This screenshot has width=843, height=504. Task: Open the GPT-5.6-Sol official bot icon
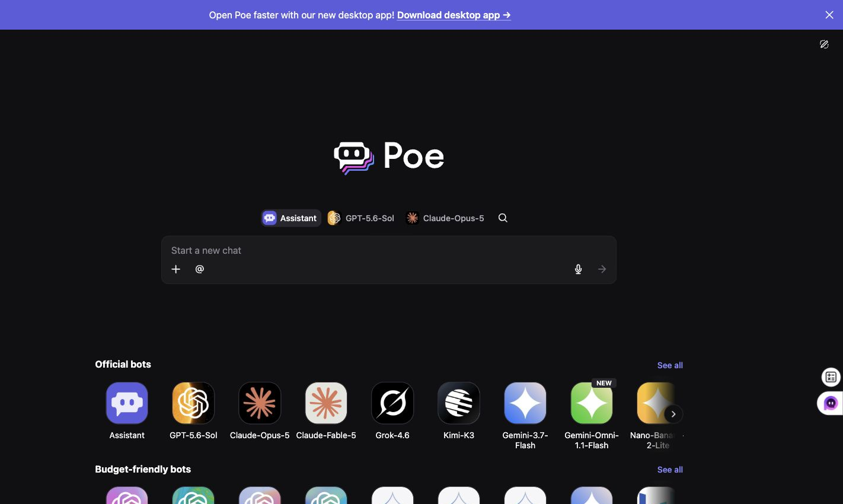193,403
